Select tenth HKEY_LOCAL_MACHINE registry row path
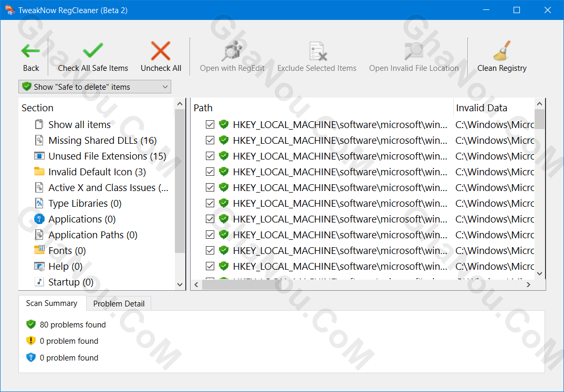 pyautogui.click(x=340, y=266)
